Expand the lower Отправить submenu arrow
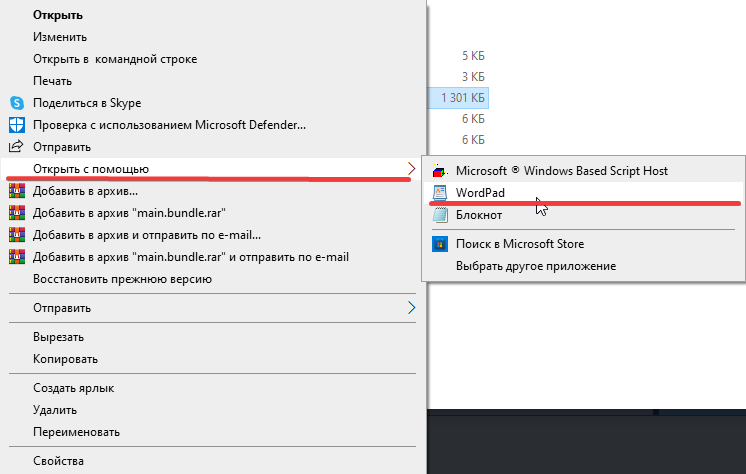Screen dimensions: 746x474 pyautogui.click(x=412, y=307)
